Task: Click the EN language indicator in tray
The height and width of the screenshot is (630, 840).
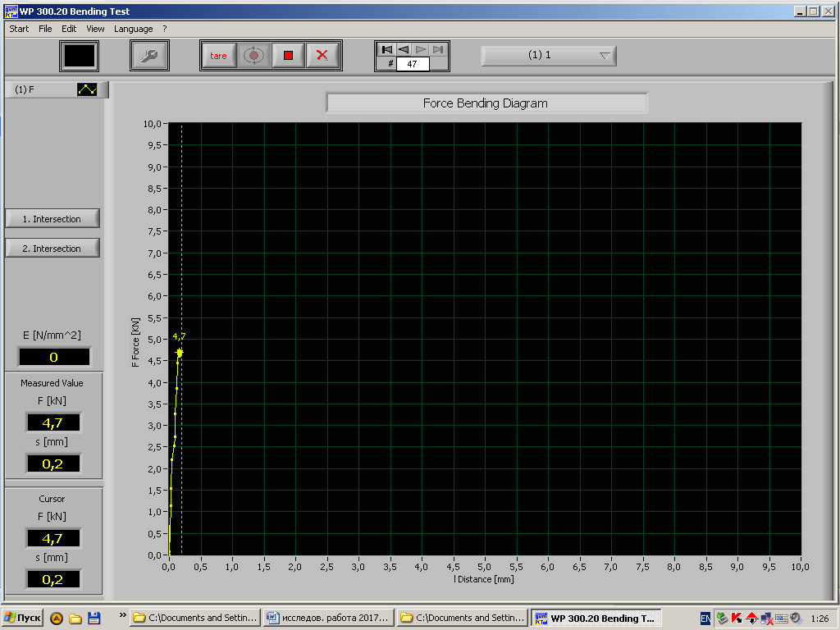Action: click(705, 619)
